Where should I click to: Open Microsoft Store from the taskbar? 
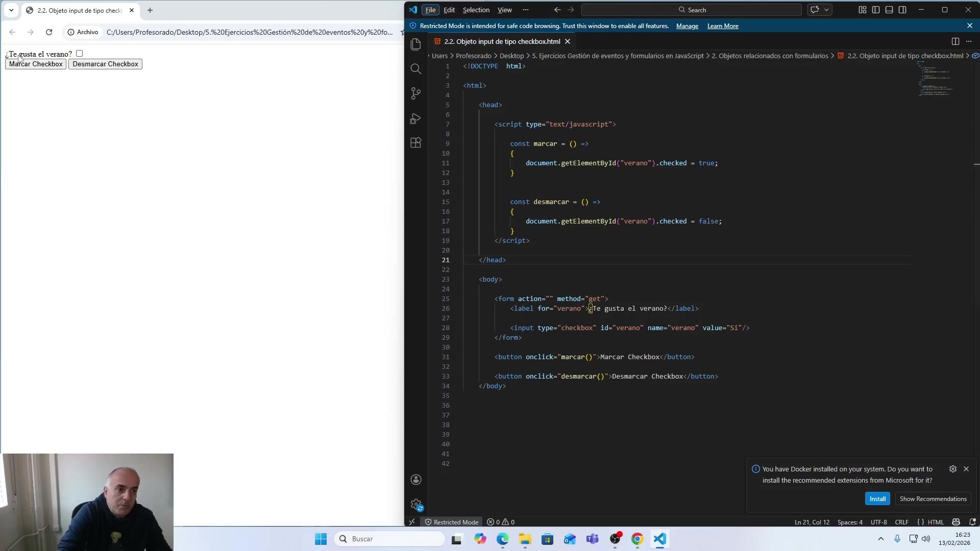pyautogui.click(x=548, y=539)
